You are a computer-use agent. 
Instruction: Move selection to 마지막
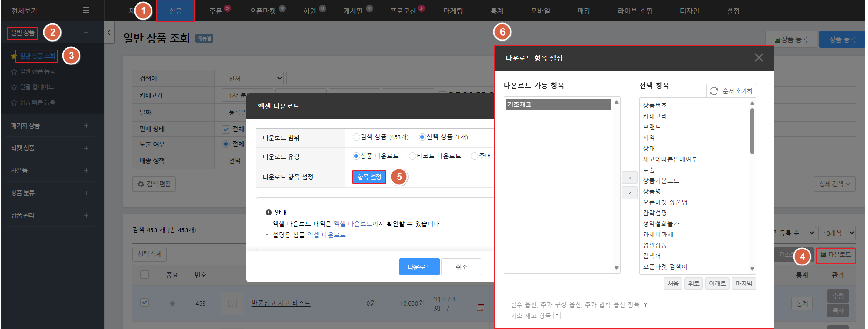(x=744, y=284)
